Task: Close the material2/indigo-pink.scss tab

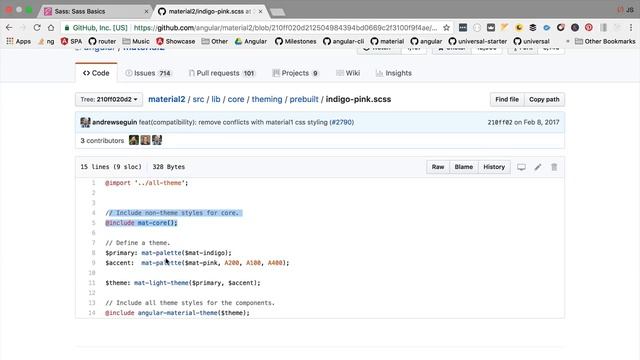Action: 260,11
